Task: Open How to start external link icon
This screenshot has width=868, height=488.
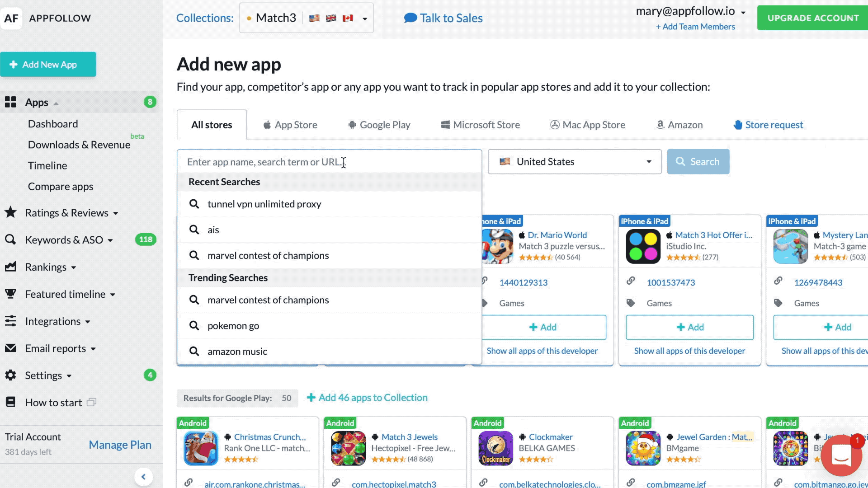Action: pyautogui.click(x=91, y=402)
